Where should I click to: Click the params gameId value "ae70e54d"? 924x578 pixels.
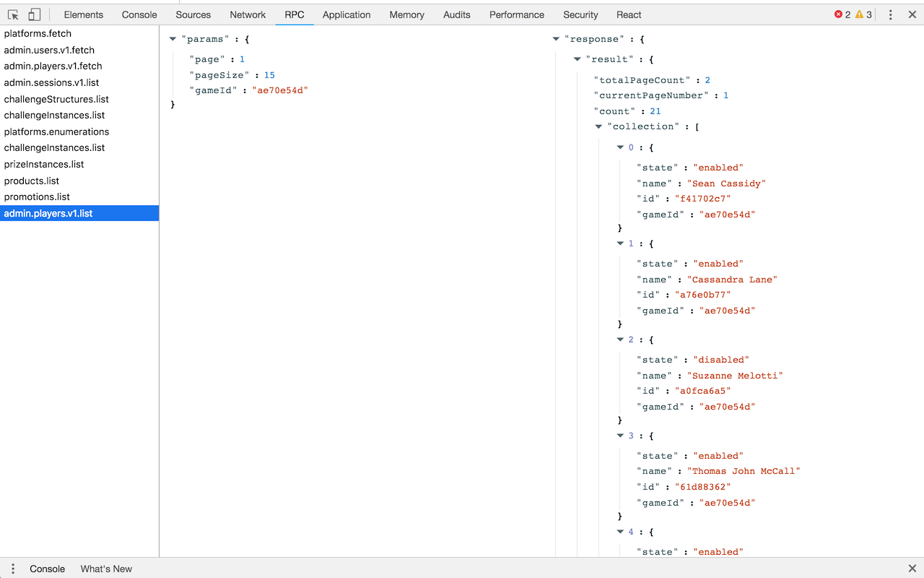[279, 90]
